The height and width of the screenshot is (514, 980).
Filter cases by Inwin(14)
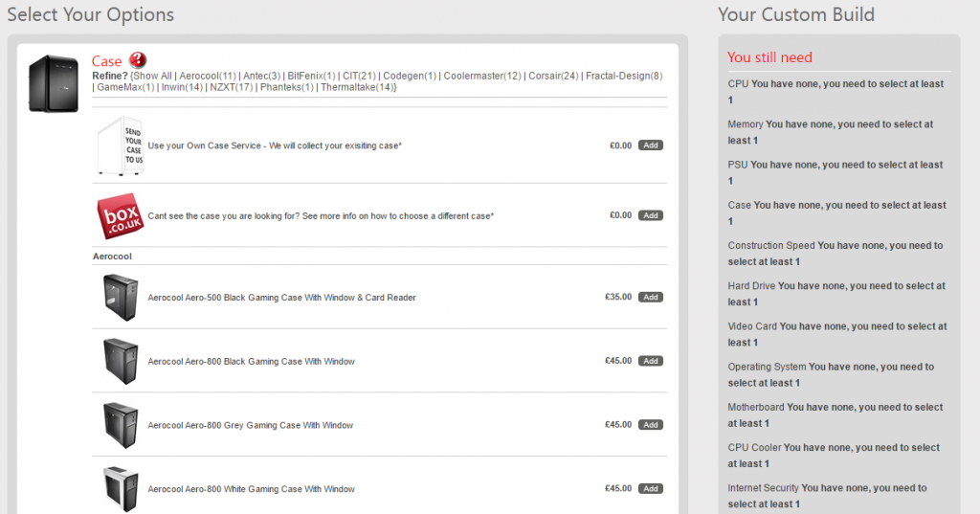click(x=182, y=87)
